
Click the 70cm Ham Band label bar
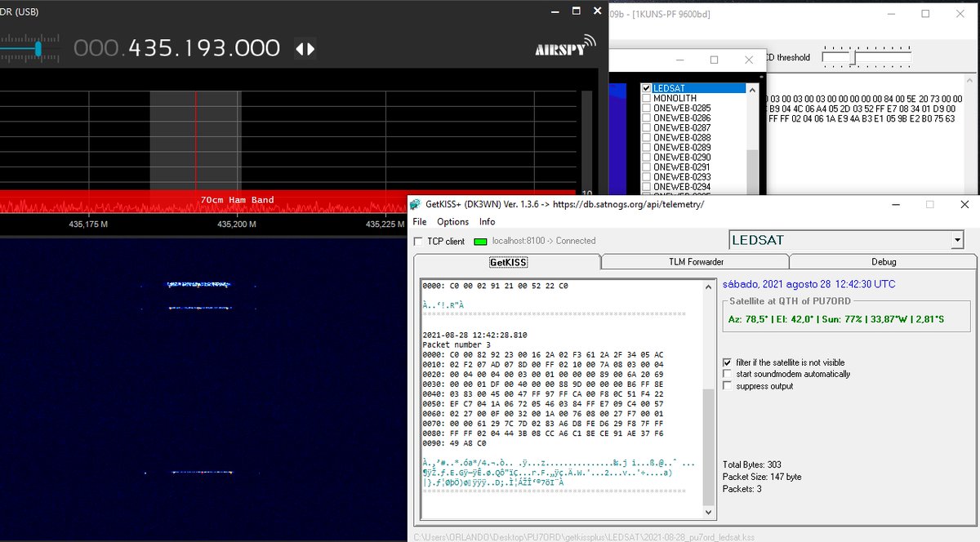237,200
